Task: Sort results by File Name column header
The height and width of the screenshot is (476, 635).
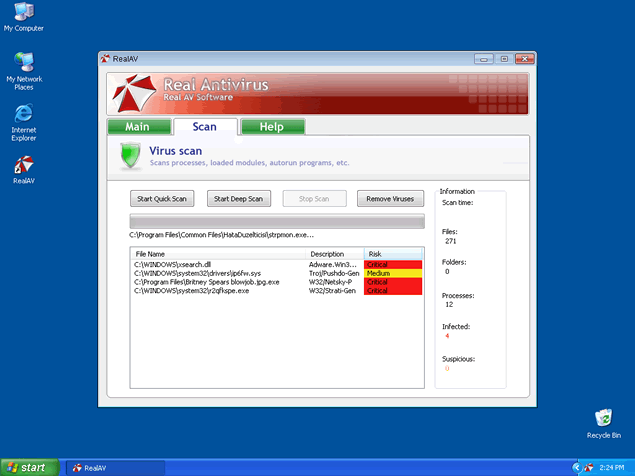Action: (218, 254)
